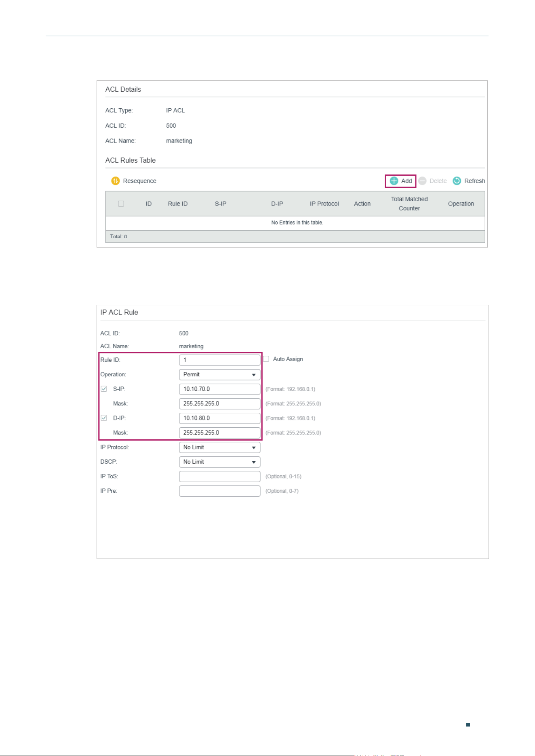Click the 'ACL Rules Table' heading
535x756 pixels.
tap(131, 160)
